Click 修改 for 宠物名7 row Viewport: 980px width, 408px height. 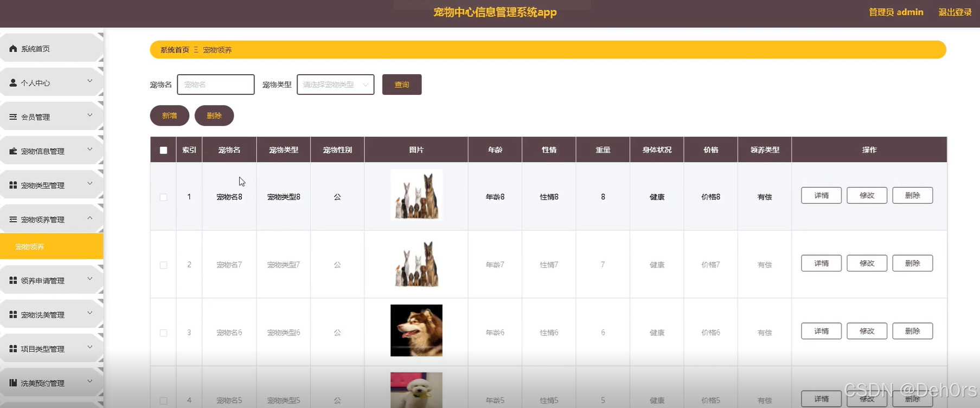(867, 263)
